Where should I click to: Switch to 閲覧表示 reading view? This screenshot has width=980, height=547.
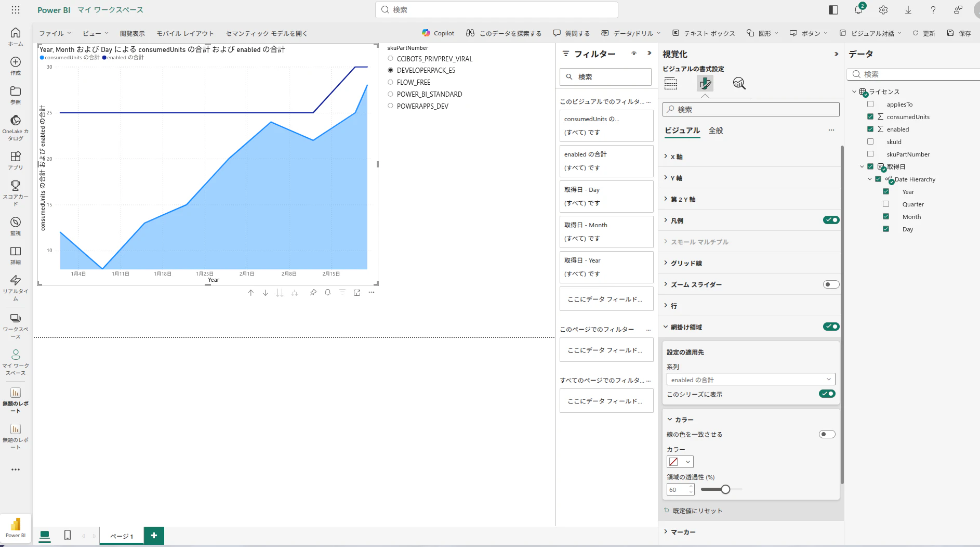click(133, 33)
